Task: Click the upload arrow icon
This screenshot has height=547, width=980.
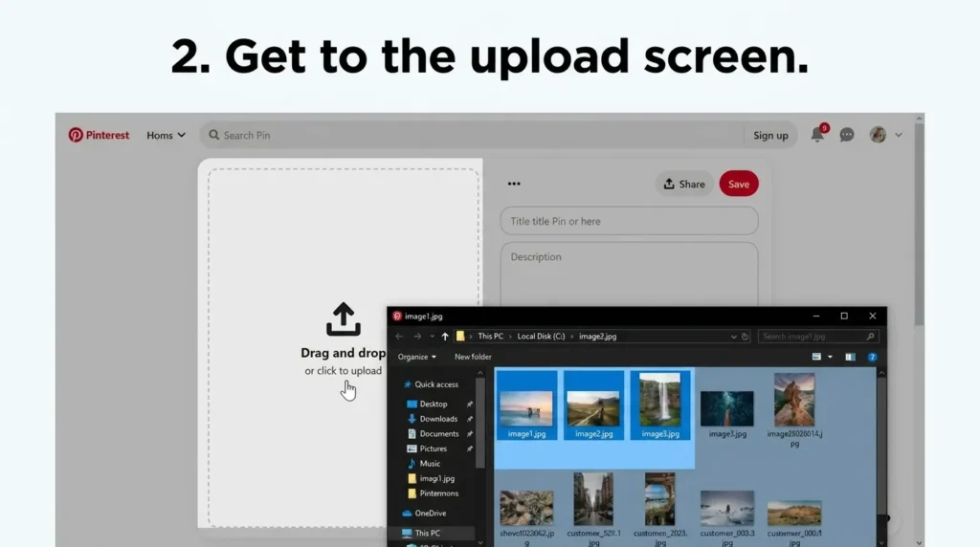Action: coord(344,319)
